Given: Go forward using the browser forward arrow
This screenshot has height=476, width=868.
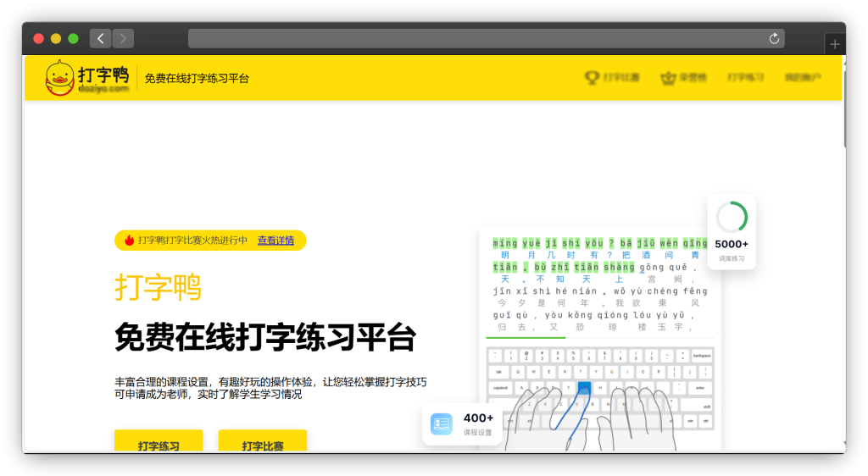Looking at the screenshot, I should point(123,38).
